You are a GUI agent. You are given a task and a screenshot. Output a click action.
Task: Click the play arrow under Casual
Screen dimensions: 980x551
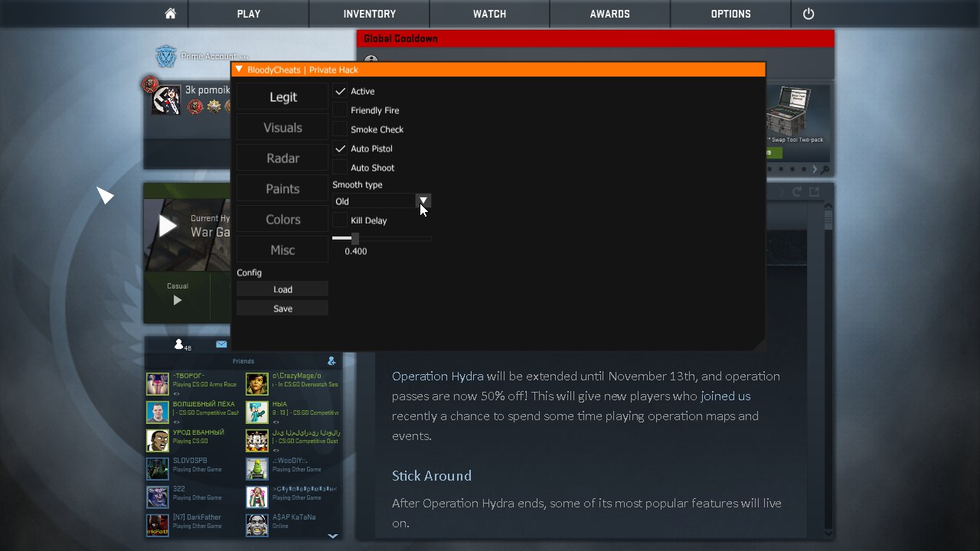point(178,301)
